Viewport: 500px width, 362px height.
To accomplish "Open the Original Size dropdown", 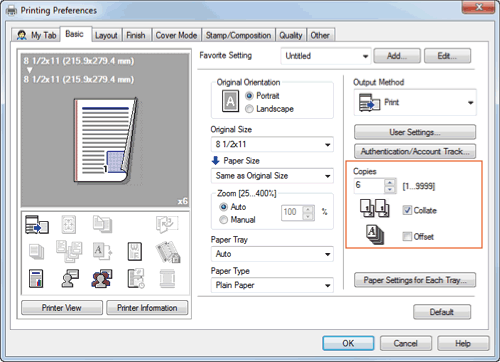I will (272, 144).
